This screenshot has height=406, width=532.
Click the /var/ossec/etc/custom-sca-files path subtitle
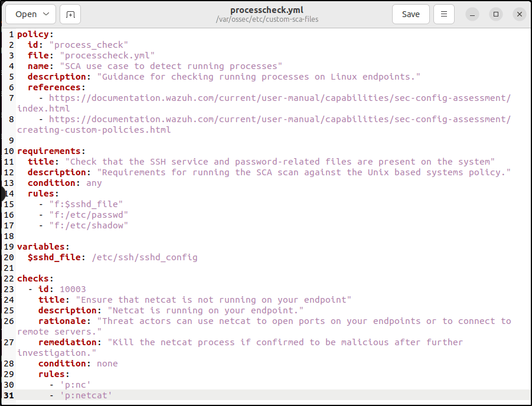[x=266, y=19]
